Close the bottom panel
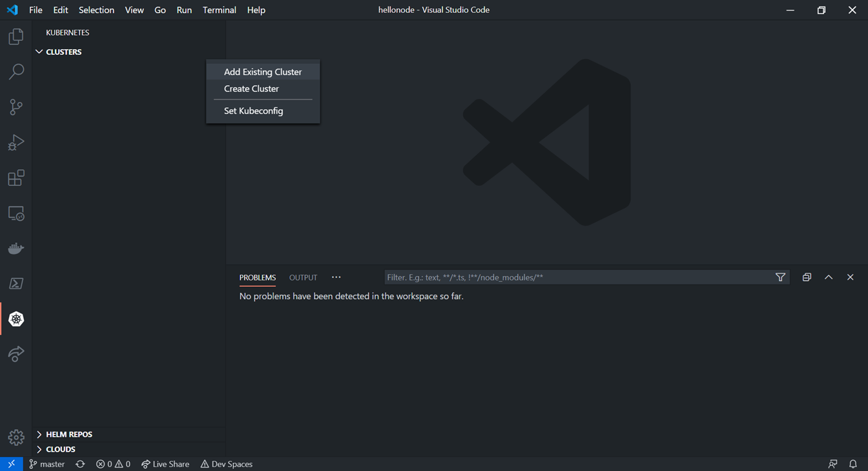Image resolution: width=868 pixels, height=471 pixels. tap(850, 277)
